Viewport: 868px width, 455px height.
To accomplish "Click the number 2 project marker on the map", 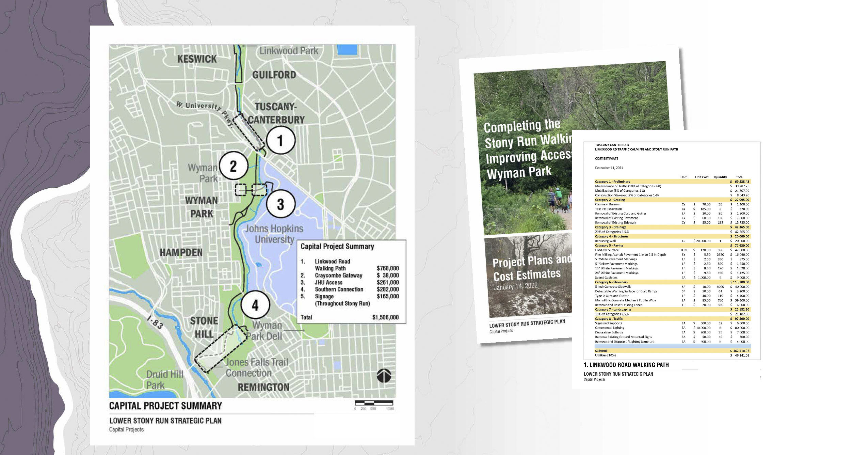I will point(233,166).
